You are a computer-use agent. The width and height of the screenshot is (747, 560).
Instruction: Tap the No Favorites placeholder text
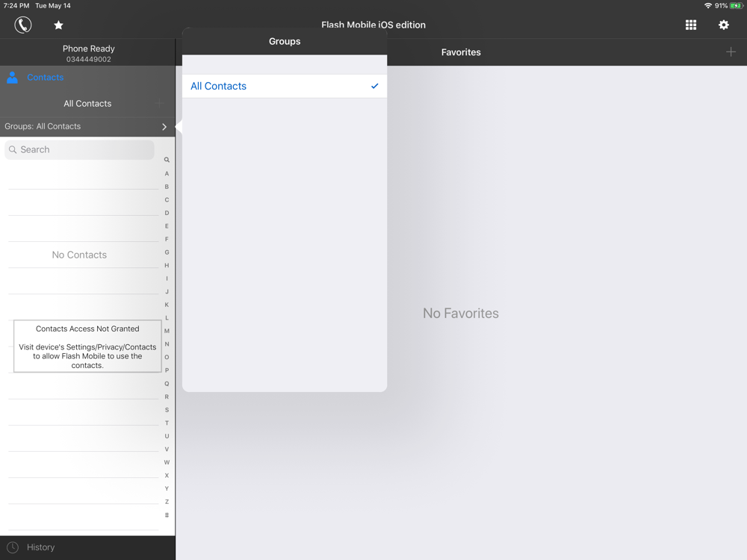click(461, 314)
